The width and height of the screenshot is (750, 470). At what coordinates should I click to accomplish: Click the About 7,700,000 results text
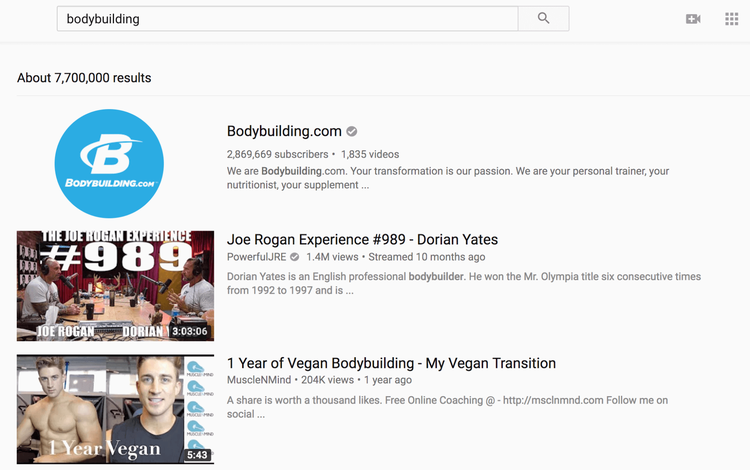pyautogui.click(x=84, y=77)
